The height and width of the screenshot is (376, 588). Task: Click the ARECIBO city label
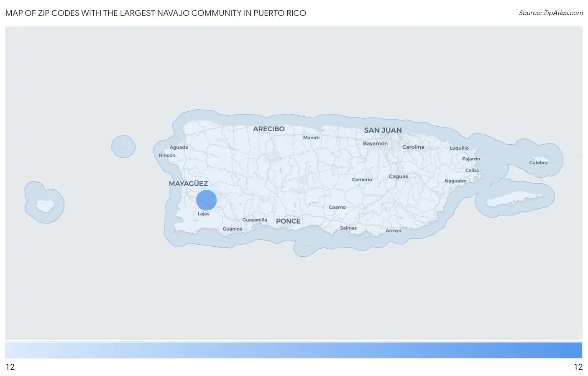click(x=268, y=129)
